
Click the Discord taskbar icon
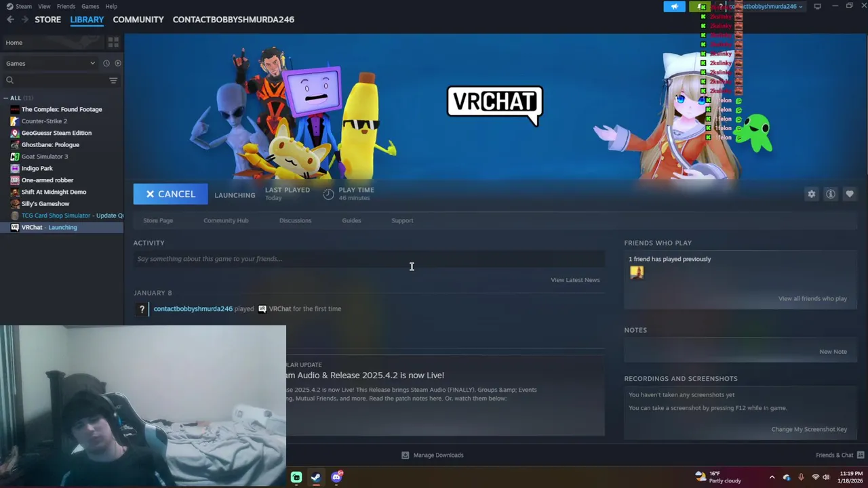point(336,477)
